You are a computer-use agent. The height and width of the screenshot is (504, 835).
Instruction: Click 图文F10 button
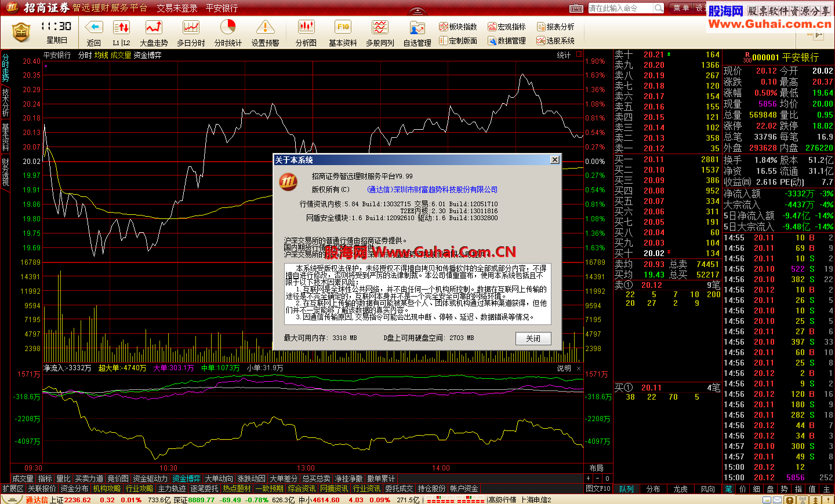pyautogui.click(x=598, y=489)
